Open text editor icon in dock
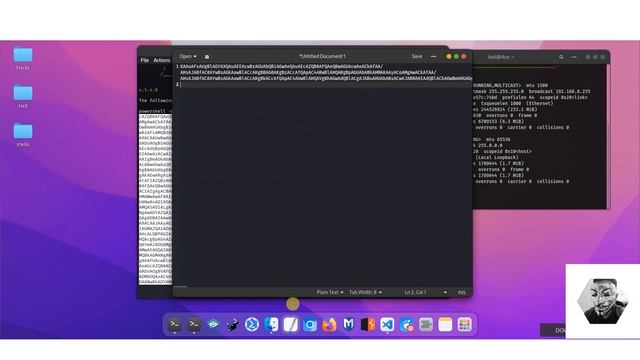 pos(291,324)
